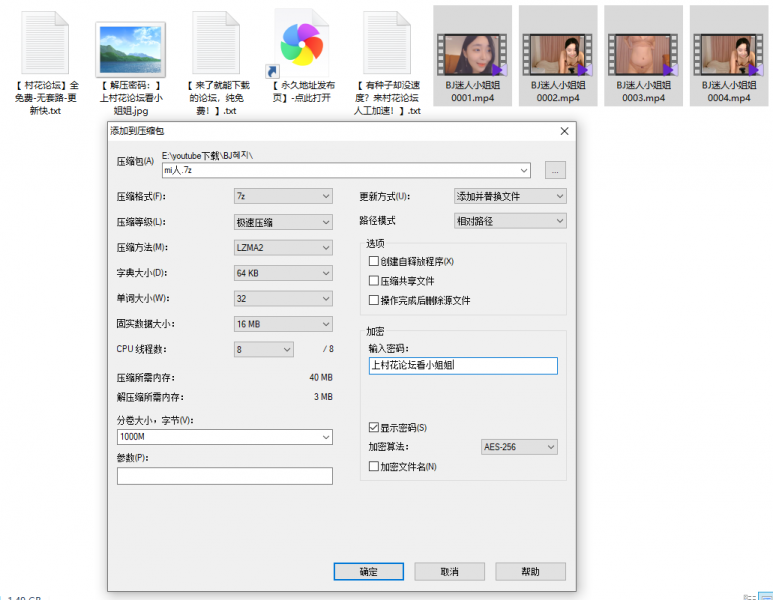Viewport: 773px width, 600px height.
Task: Select the 村花论坛 全免费 text file icon
Action: 44,41
